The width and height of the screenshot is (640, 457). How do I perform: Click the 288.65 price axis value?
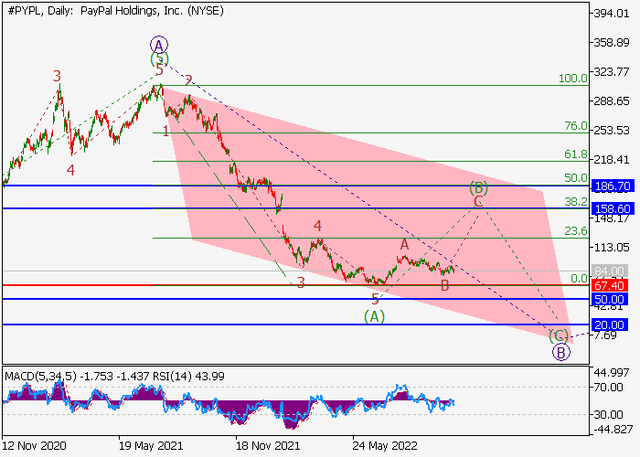point(612,101)
